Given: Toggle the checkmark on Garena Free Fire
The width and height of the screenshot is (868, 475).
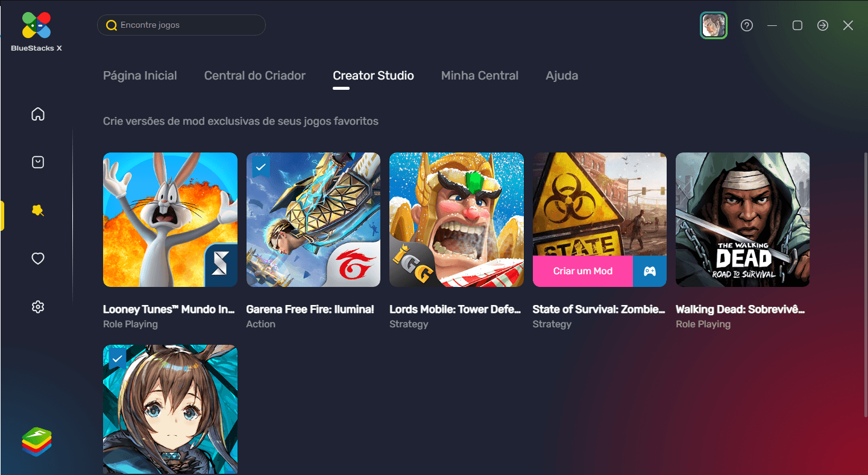Looking at the screenshot, I should click(260, 167).
